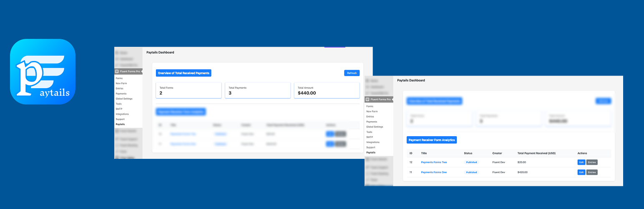This screenshot has height=209, width=644.
Task: Click the ID column header
Action: pos(411,153)
